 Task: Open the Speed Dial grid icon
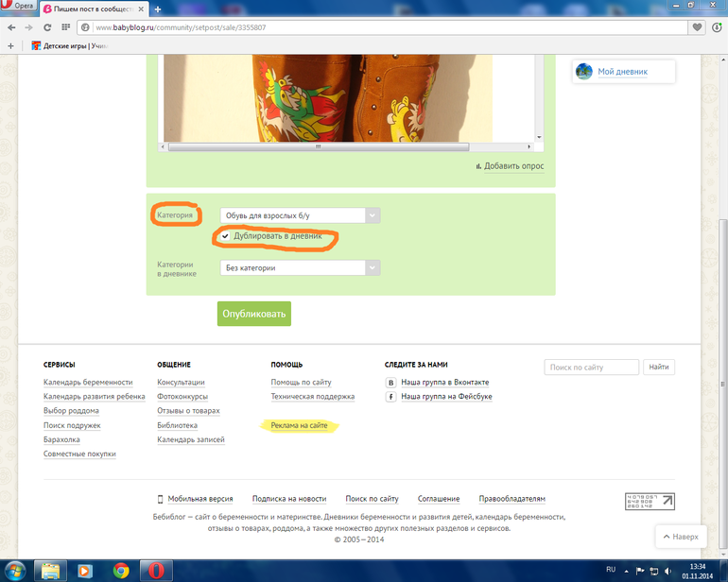65,27
